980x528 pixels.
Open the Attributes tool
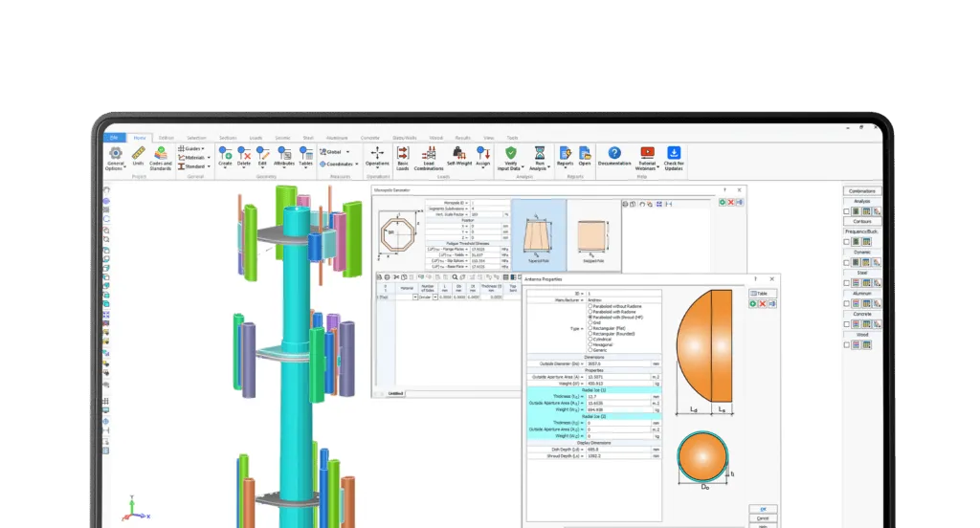[284, 156]
